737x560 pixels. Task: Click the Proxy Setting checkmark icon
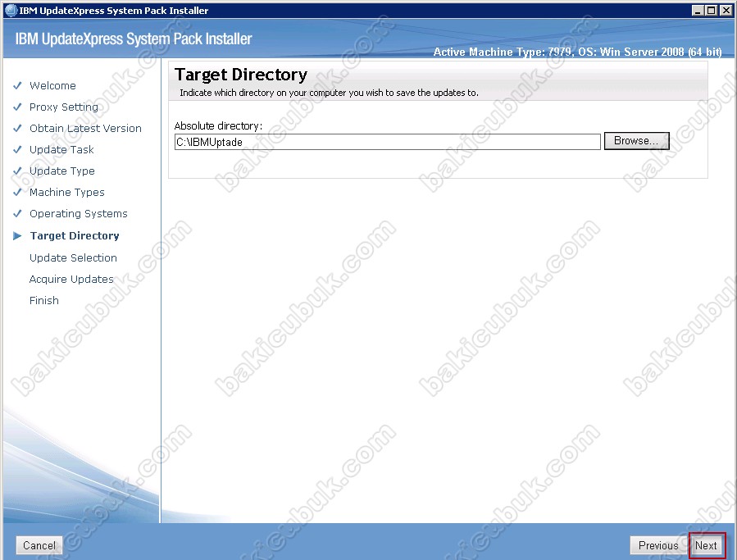click(17, 107)
